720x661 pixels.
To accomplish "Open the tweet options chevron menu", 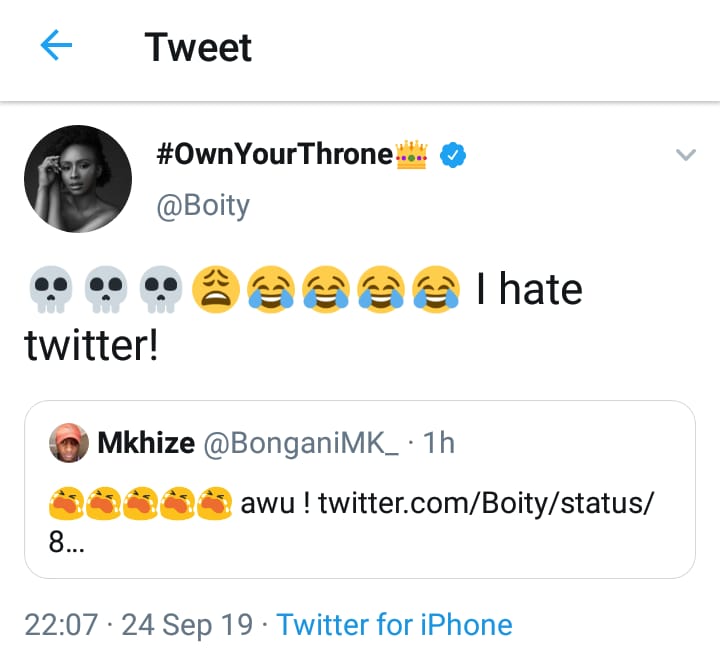I will coord(686,155).
